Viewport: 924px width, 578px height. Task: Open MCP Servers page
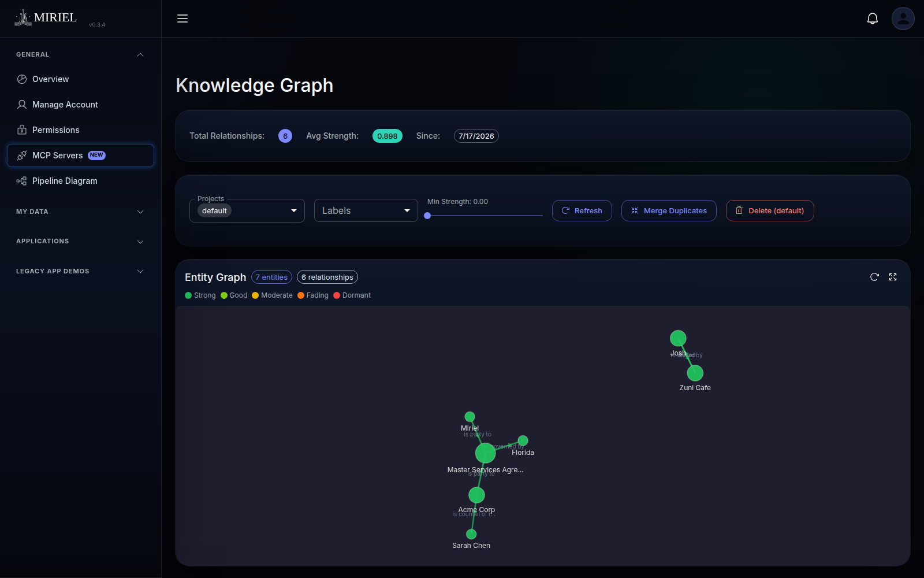80,155
